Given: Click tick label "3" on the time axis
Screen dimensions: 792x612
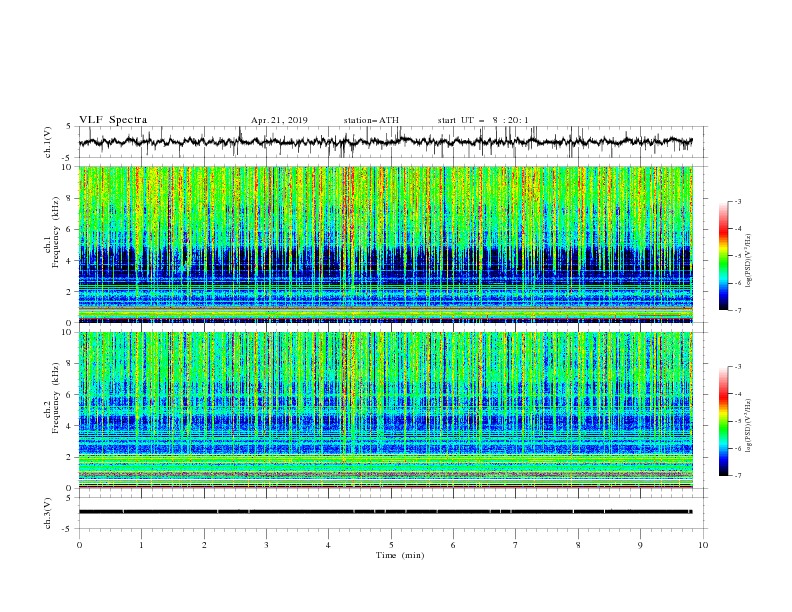Looking at the screenshot, I should pos(266,545).
